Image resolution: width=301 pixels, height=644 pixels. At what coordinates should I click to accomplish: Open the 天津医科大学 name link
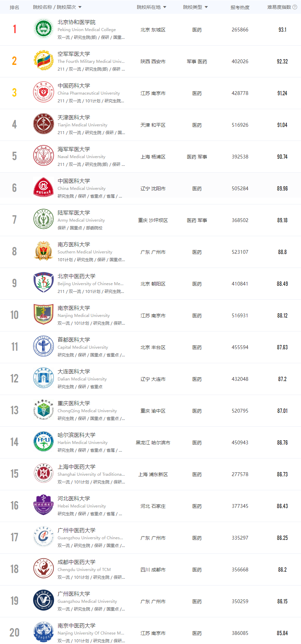[74, 117]
